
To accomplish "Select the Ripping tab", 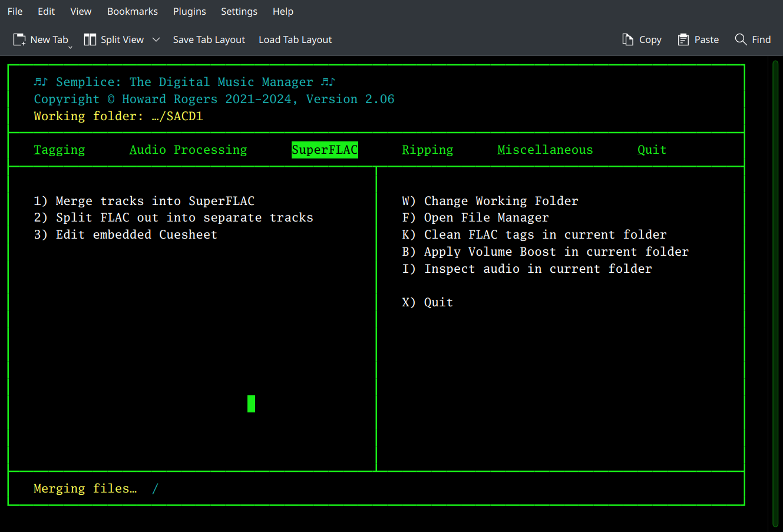I will pyautogui.click(x=427, y=150).
